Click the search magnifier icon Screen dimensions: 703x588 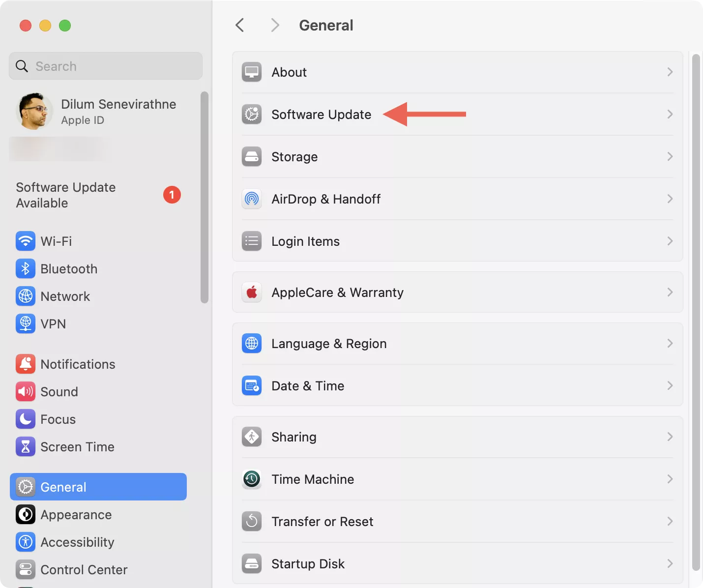22,66
